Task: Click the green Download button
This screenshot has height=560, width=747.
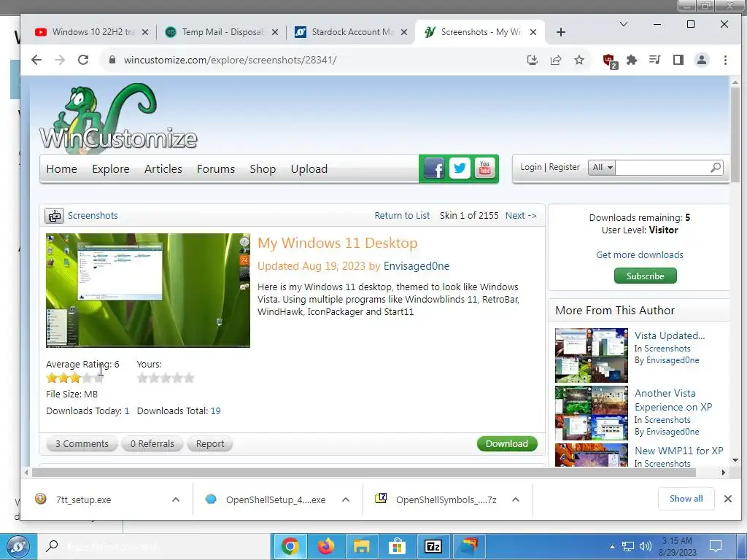Action: [507, 444]
